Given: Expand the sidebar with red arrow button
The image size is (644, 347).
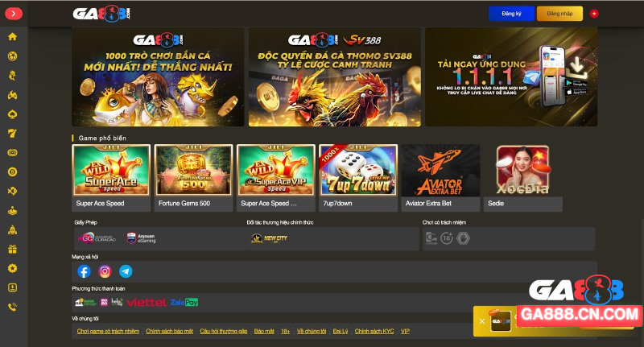Looking at the screenshot, I should 14,14.
